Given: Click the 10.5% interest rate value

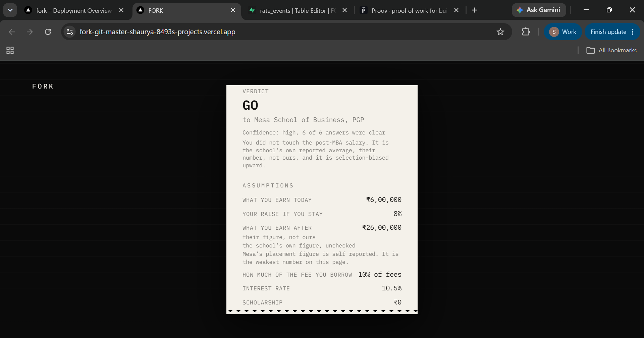Looking at the screenshot, I should [x=391, y=288].
